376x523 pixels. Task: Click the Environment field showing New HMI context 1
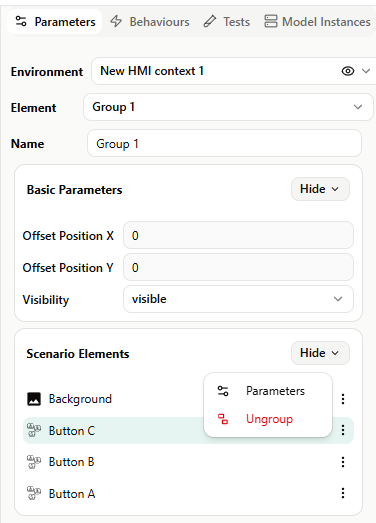click(234, 71)
